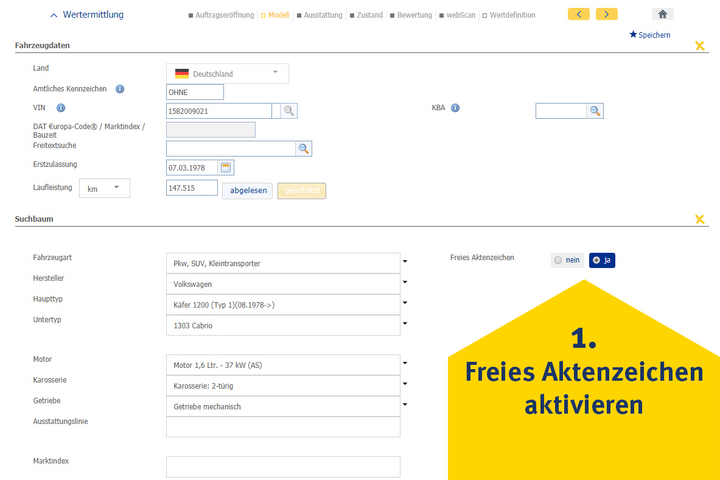Click info icon beside Amtliches Kennzeichen
Screen dimensions: 720x480
(120, 89)
